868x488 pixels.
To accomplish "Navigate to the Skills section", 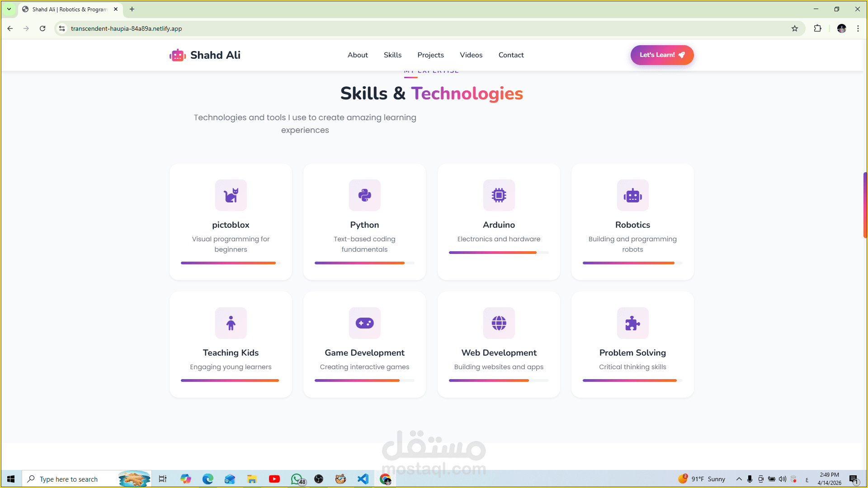I will 392,55.
